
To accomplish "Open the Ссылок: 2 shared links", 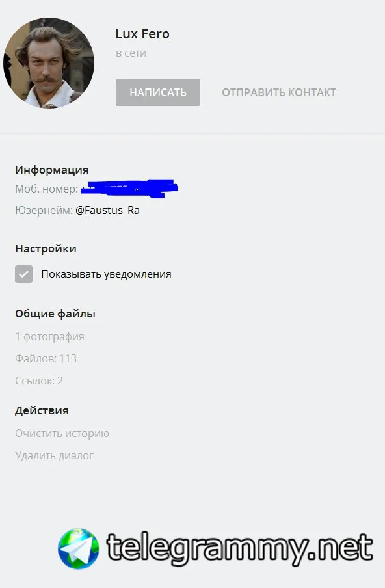I will [x=39, y=381].
